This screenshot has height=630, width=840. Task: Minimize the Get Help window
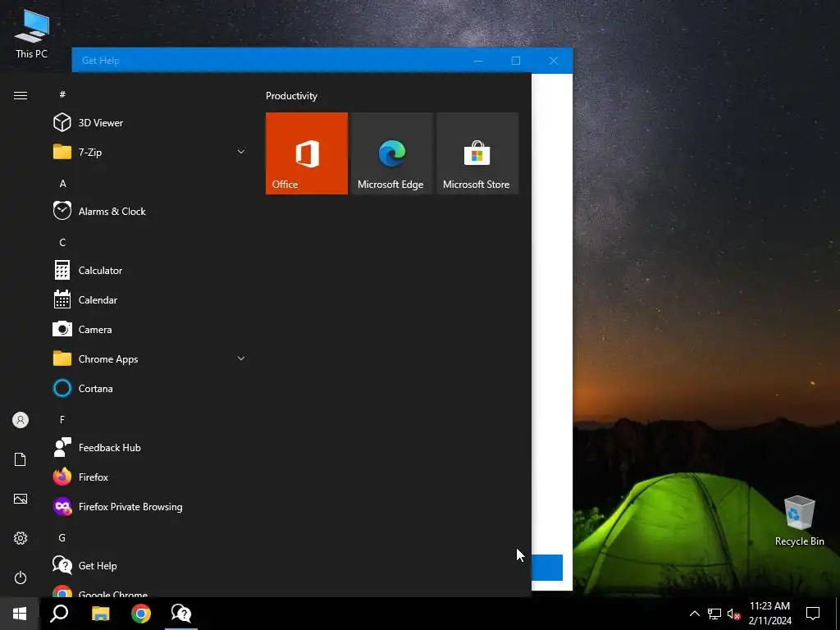click(478, 61)
